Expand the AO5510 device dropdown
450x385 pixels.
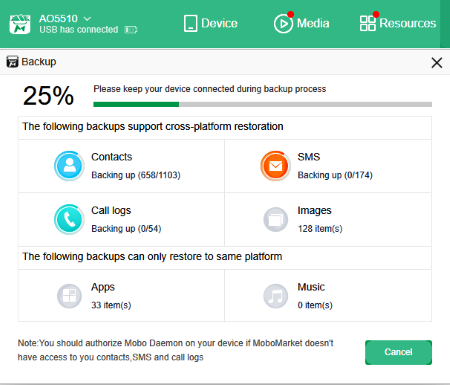click(87, 18)
